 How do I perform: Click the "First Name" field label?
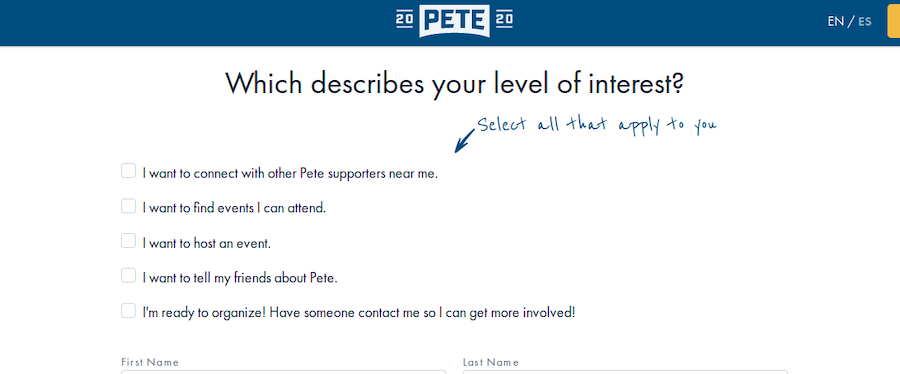pyautogui.click(x=150, y=362)
